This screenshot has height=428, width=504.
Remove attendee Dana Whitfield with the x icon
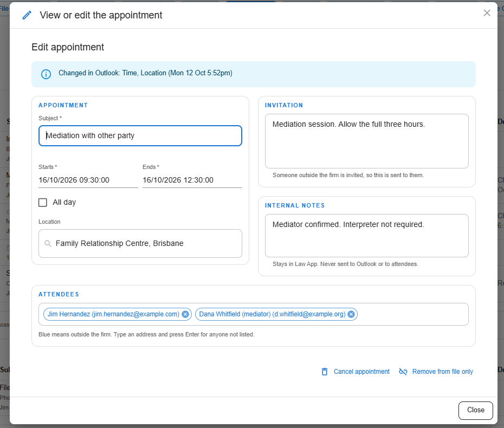(351, 314)
